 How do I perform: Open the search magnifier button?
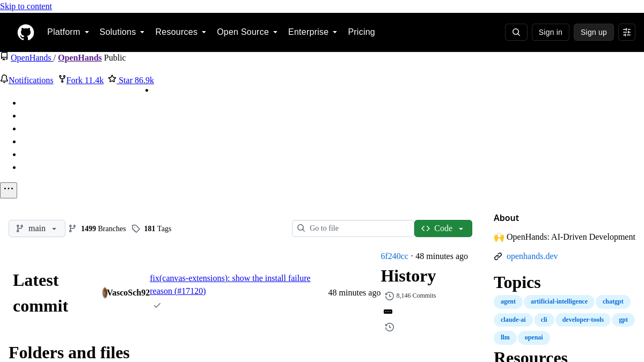tap(516, 32)
